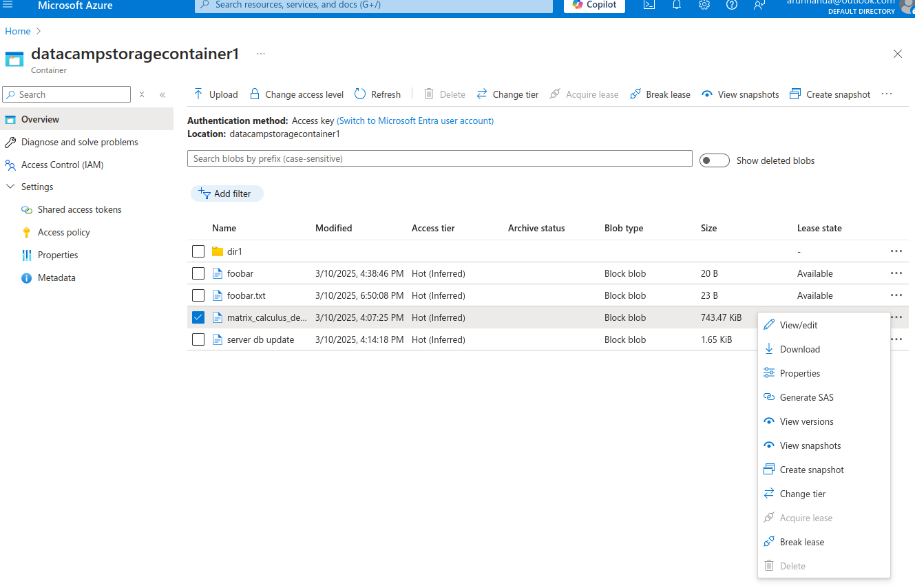The image size is (915, 588).
Task: Choose Break lease in context menu
Action: [824, 542]
